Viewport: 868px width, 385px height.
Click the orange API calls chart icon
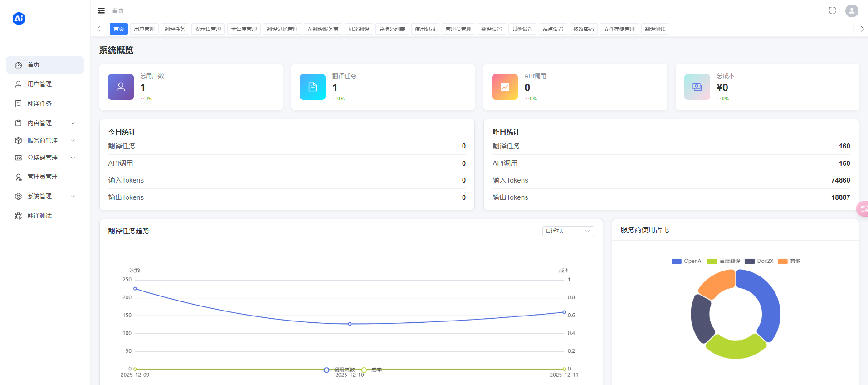coord(505,87)
